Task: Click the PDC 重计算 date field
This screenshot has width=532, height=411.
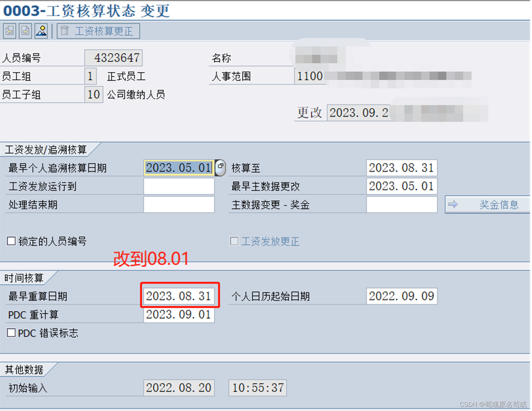Action: 179,315
